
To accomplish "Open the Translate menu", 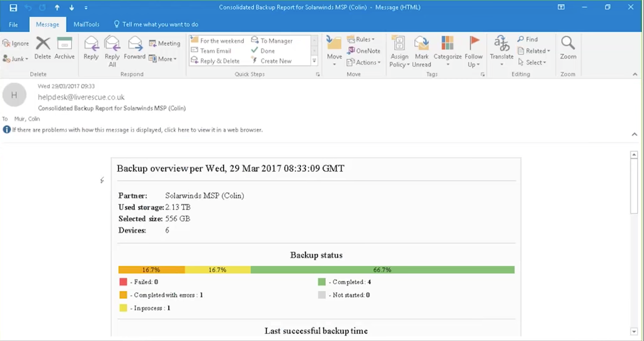I will click(x=502, y=51).
